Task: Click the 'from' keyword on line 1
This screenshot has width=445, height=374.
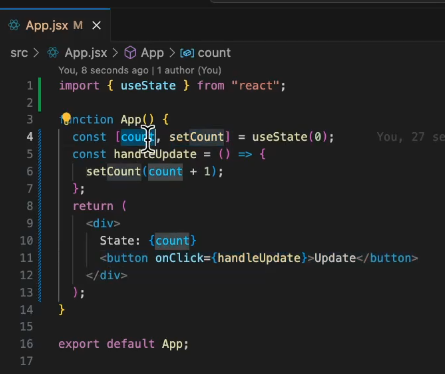Action: click(x=211, y=86)
